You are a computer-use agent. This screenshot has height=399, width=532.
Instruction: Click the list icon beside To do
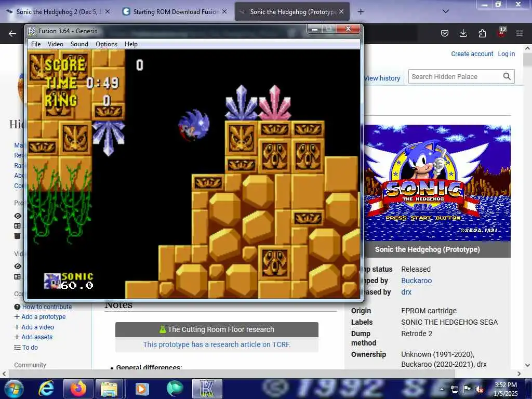tap(17, 348)
